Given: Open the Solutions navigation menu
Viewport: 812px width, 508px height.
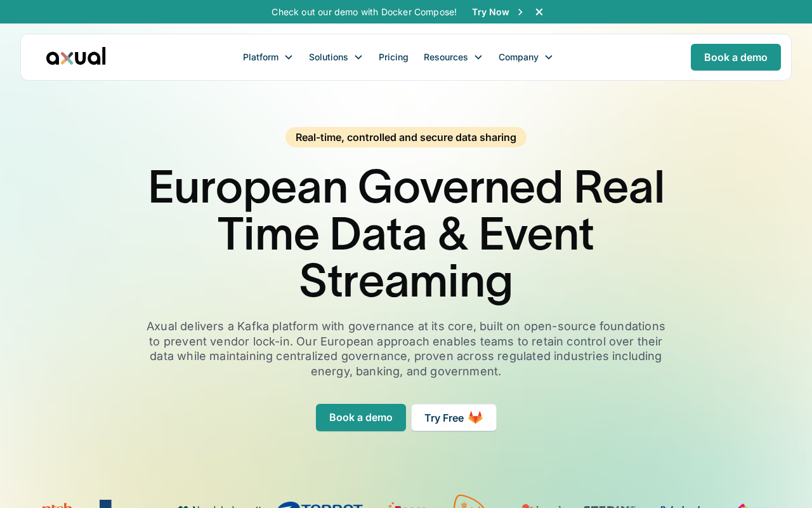Looking at the screenshot, I should [x=336, y=57].
